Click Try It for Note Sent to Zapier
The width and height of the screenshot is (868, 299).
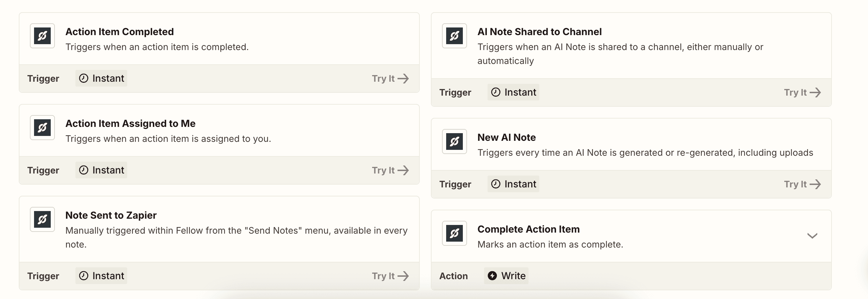pos(390,276)
